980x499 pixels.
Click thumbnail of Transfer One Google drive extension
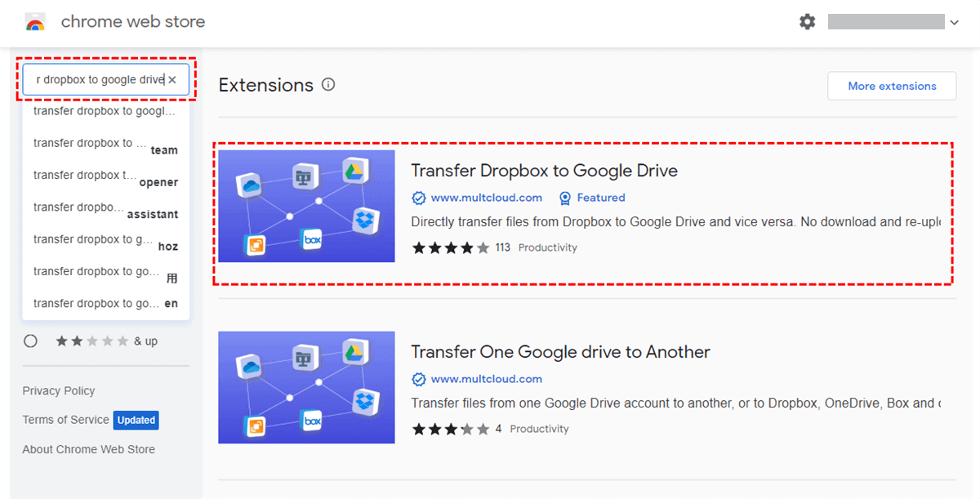tap(306, 387)
